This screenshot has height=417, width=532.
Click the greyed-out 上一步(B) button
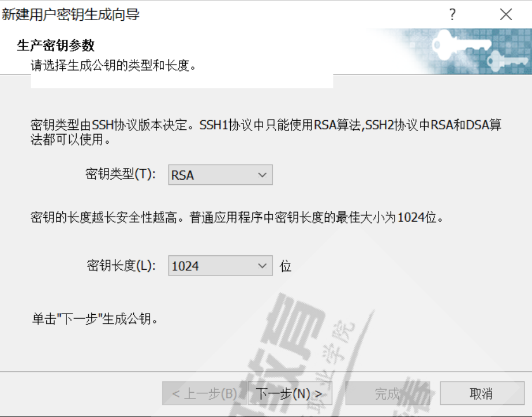pyautogui.click(x=204, y=393)
